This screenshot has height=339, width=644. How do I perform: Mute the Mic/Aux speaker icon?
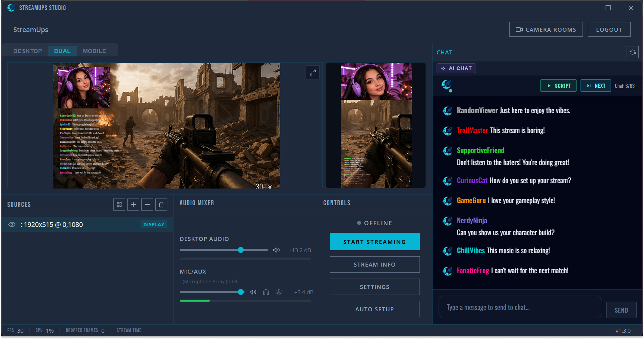(253, 292)
